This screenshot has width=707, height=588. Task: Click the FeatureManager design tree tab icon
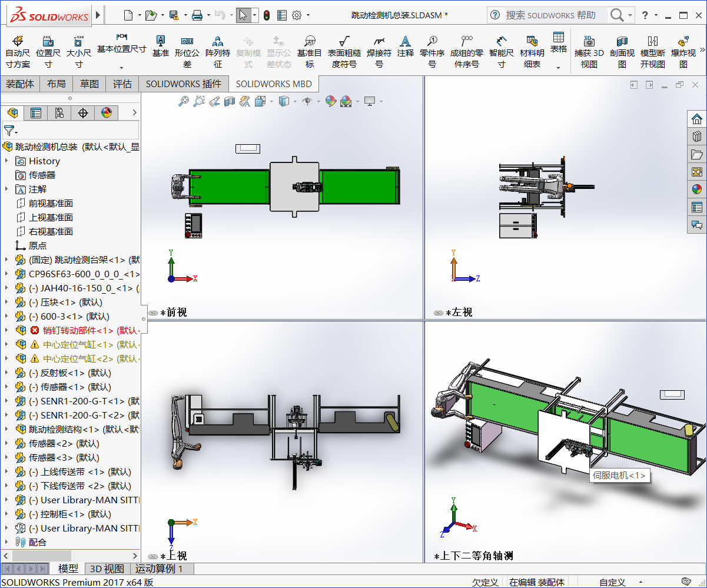pyautogui.click(x=12, y=113)
